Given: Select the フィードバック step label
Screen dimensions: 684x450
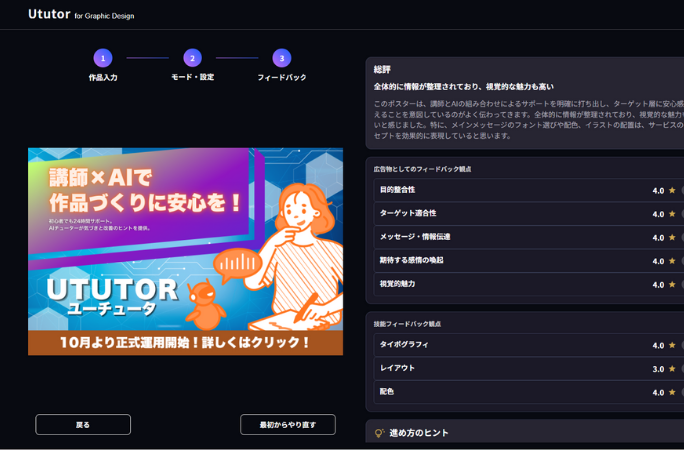Looking at the screenshot, I should [282, 77].
